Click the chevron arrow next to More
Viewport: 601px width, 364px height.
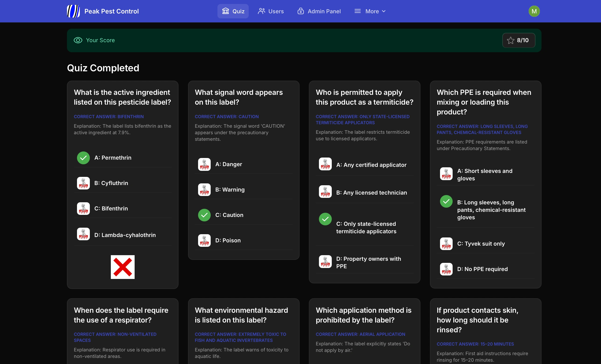(384, 11)
